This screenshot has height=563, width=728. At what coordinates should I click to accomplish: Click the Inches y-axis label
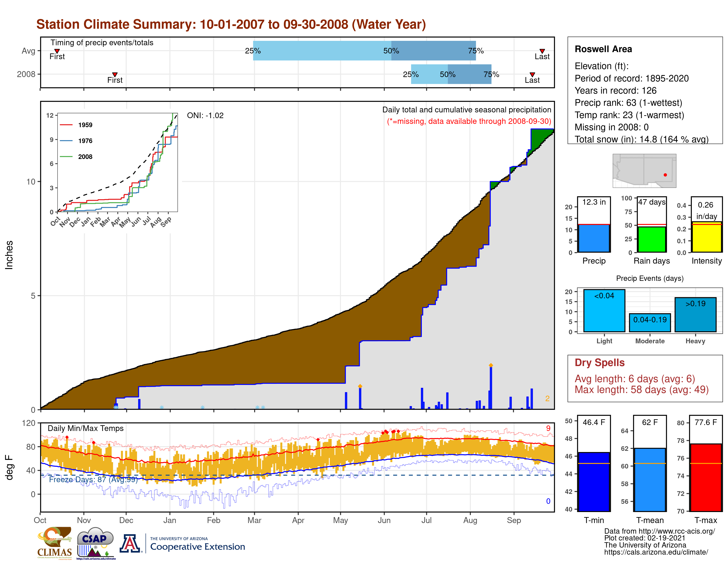pos(9,255)
